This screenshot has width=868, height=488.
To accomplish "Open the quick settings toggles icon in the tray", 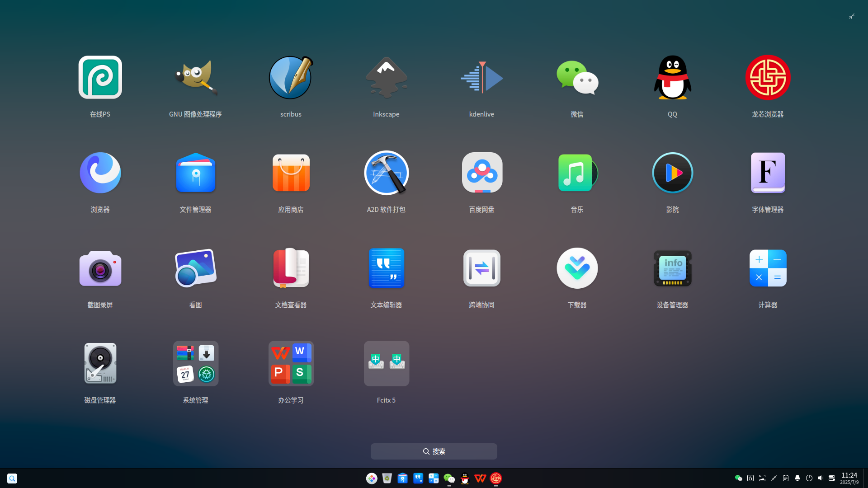I will (x=832, y=478).
